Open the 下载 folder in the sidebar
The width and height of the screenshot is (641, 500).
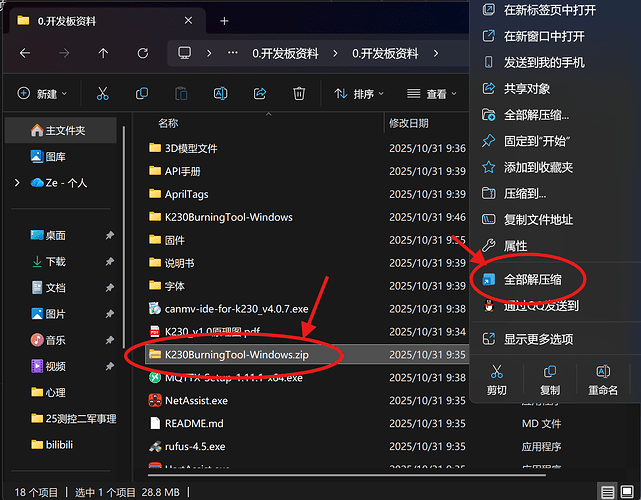tap(55, 261)
